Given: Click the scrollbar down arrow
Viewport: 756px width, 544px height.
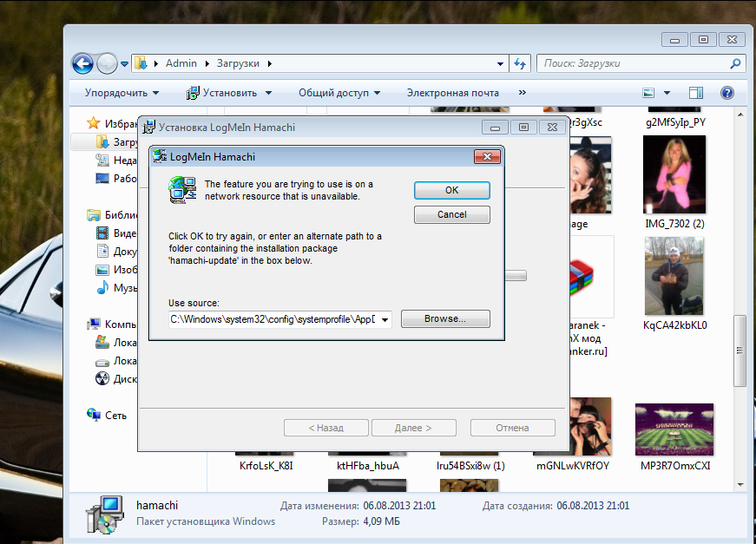Looking at the screenshot, I should click(x=740, y=485).
